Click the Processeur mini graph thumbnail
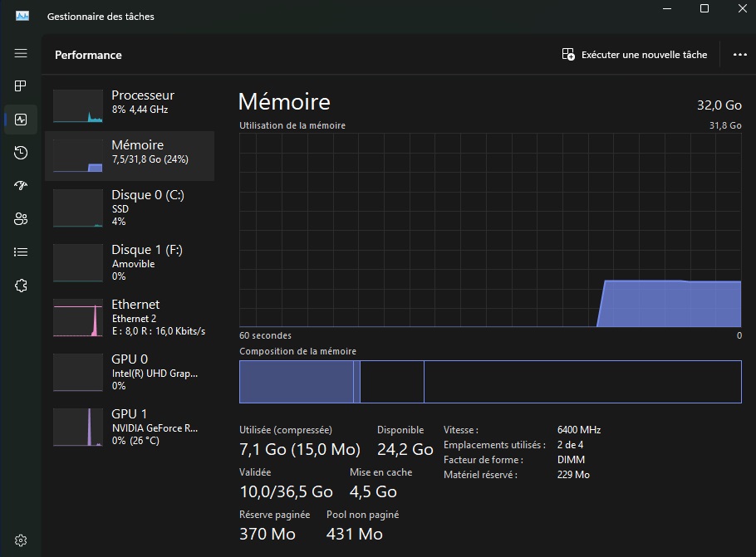The image size is (756, 557). 77,106
